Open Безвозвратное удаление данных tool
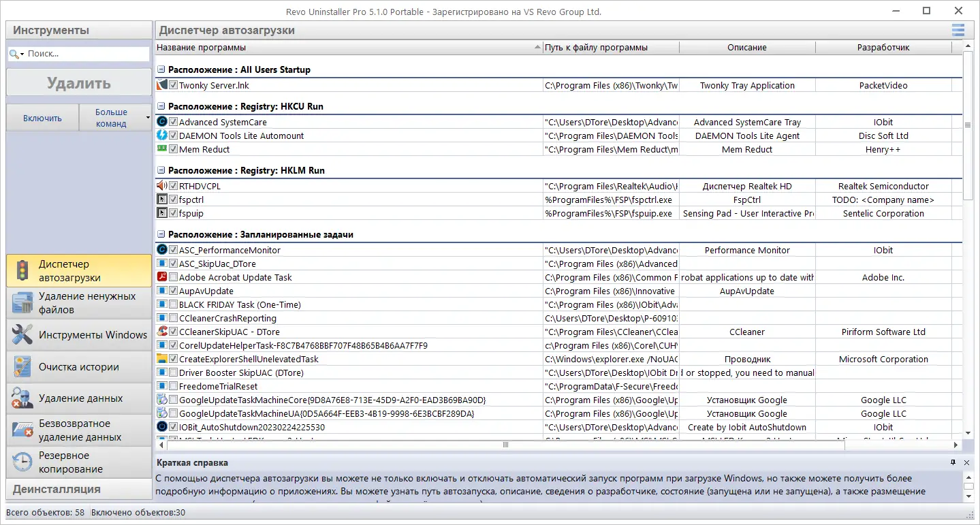 point(79,430)
